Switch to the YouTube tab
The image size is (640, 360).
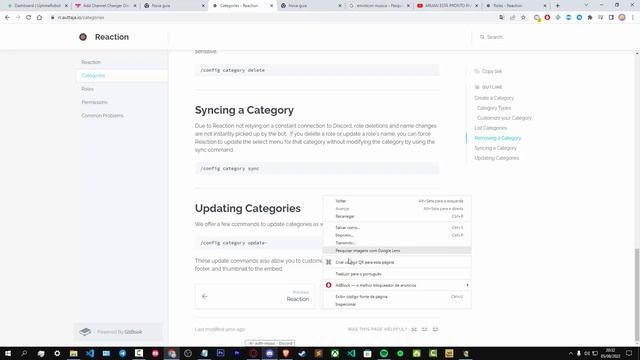click(x=448, y=6)
